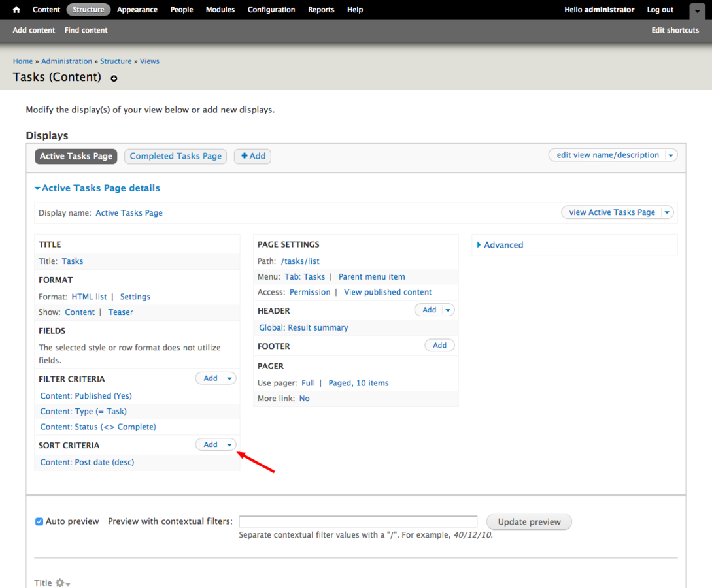Image resolution: width=712 pixels, height=588 pixels.
Task: Open Header Add dropdown arrow
Action: (x=448, y=310)
